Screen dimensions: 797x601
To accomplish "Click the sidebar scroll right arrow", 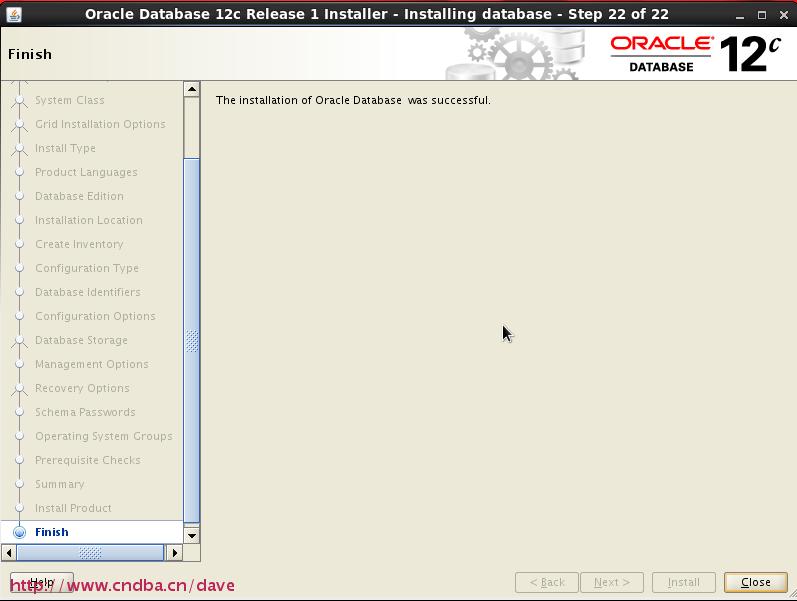I will tap(174, 552).
